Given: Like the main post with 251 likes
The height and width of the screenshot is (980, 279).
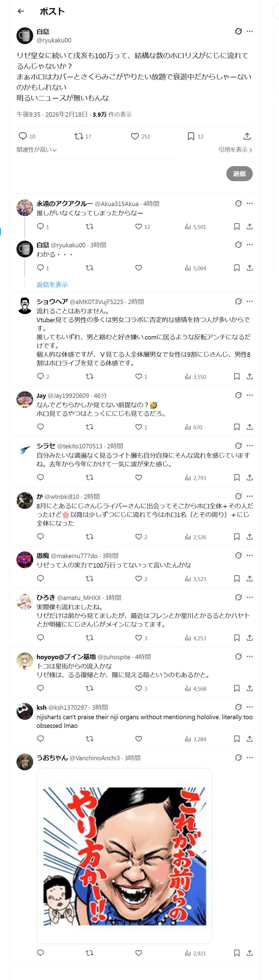Looking at the screenshot, I should pyautogui.click(x=135, y=136).
